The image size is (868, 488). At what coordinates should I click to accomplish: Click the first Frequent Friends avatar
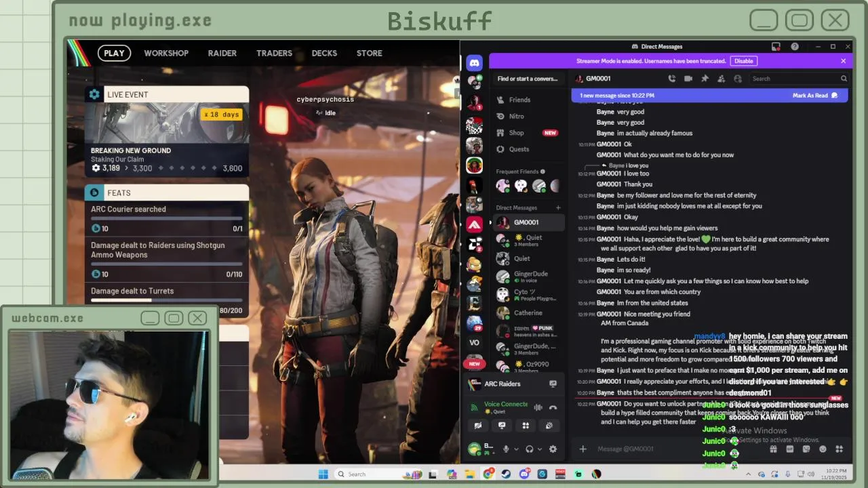502,185
